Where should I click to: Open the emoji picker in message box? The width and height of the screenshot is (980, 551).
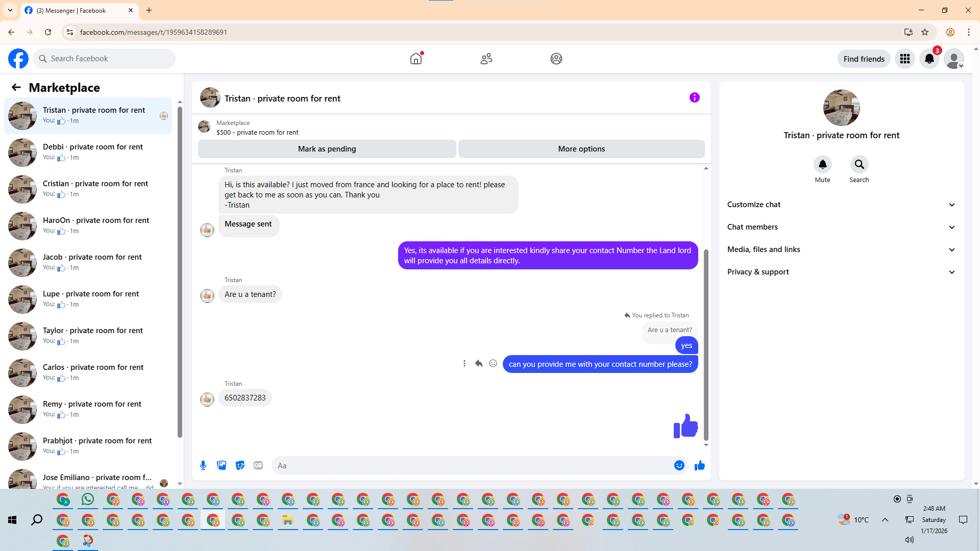(679, 465)
